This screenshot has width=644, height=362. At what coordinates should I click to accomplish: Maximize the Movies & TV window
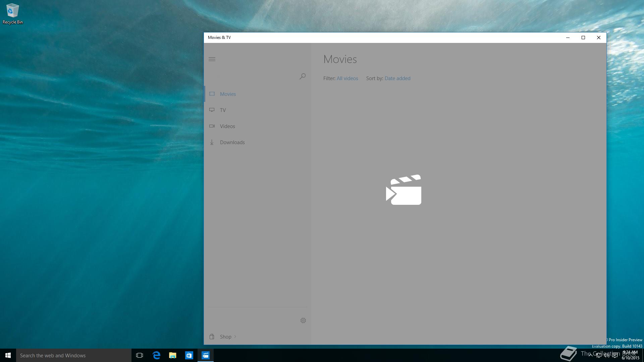tap(583, 38)
